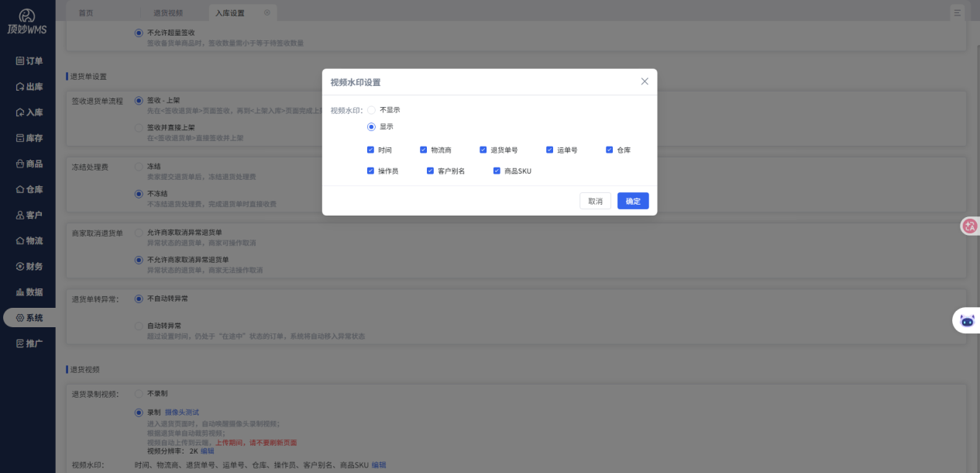Select 允许商家取消异常退货单 radio option
Screen dimensions: 980x473
(139, 233)
